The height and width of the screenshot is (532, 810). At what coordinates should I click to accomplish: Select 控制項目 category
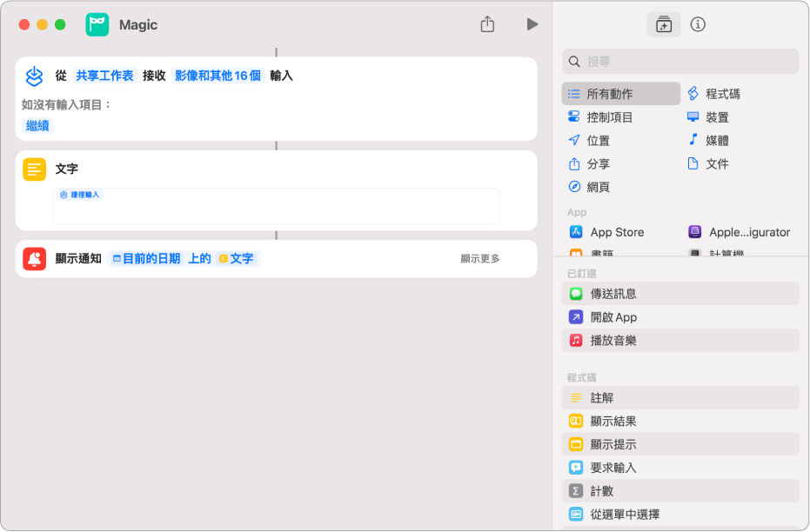(600, 117)
